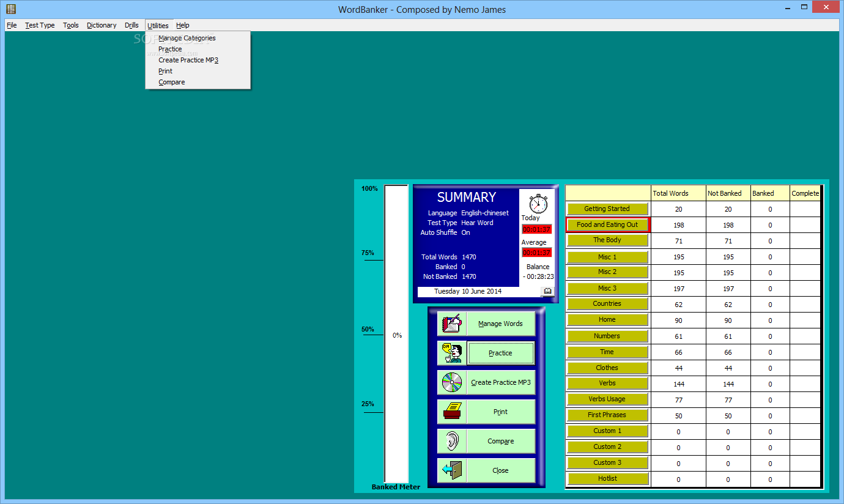
Task: Select the Numbers category
Action: [x=607, y=336]
